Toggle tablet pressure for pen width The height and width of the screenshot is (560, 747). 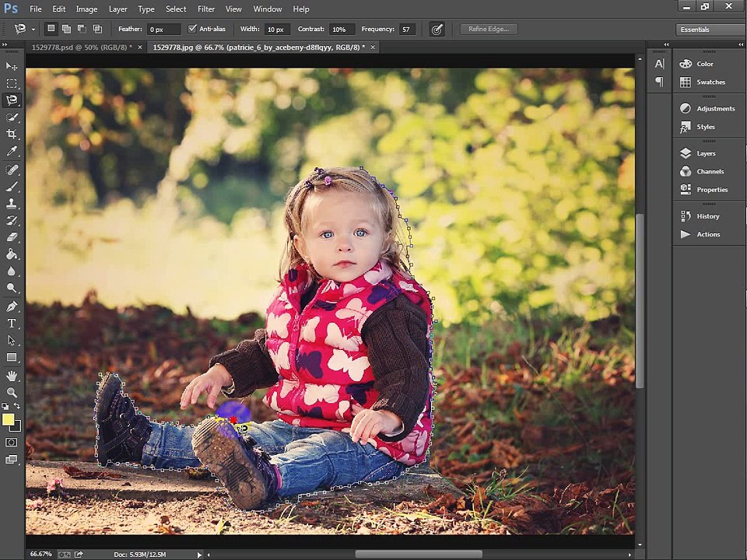tap(437, 29)
